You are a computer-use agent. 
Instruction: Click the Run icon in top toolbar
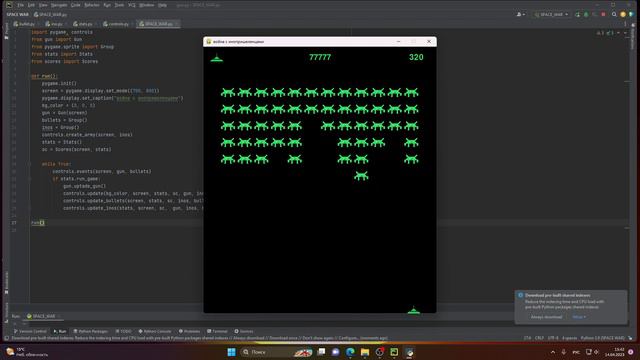point(578,14)
